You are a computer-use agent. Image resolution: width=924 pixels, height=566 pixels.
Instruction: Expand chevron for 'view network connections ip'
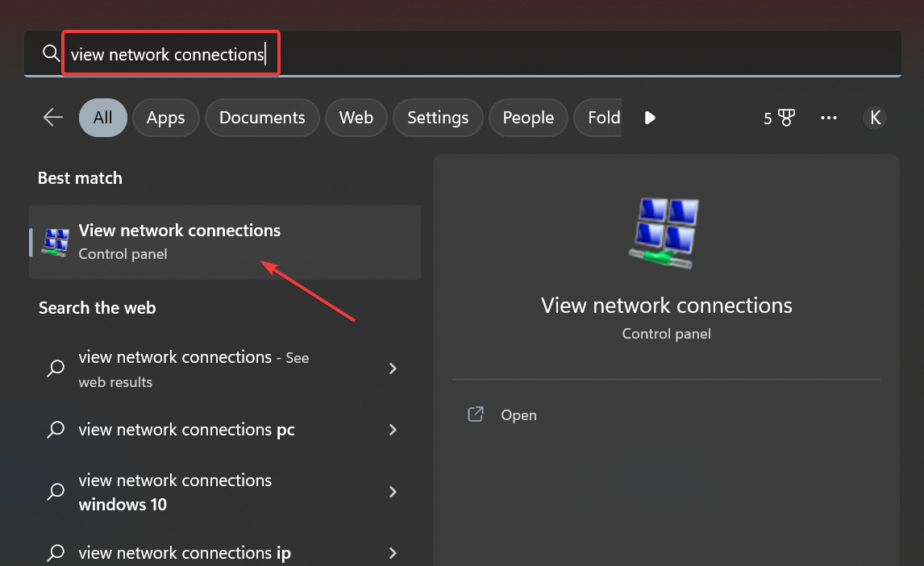coord(393,552)
